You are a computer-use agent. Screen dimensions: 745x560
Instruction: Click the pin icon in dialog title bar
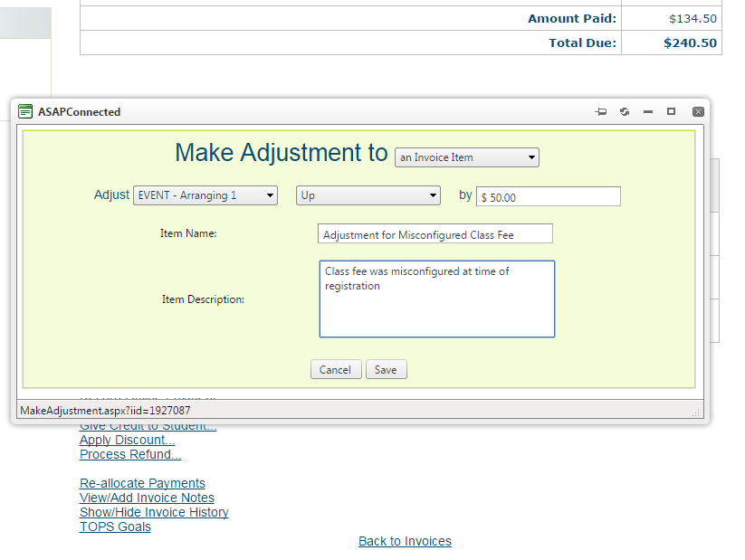pyautogui.click(x=600, y=112)
